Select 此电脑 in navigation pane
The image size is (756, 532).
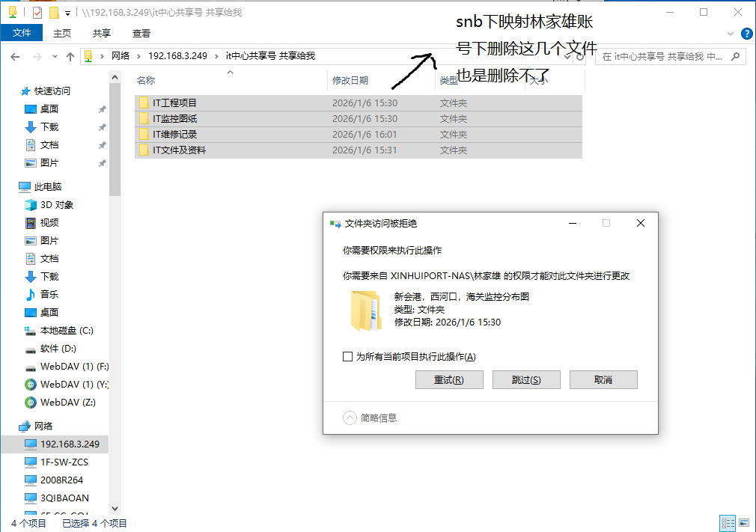coord(48,186)
